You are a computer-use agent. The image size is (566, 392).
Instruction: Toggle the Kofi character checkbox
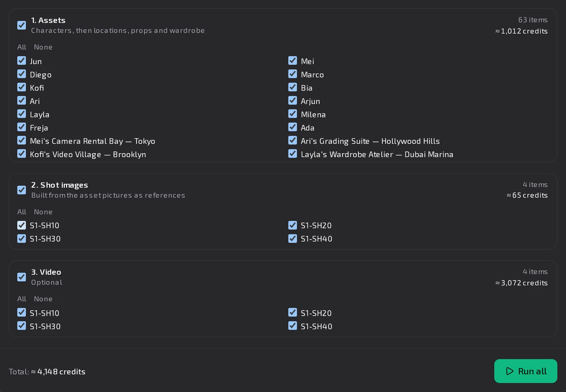(22, 87)
